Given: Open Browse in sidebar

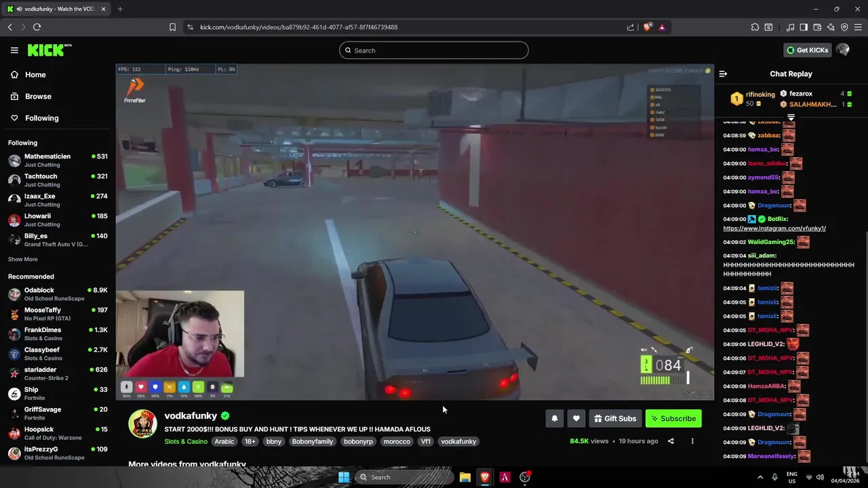Looking at the screenshot, I should pyautogui.click(x=31, y=96).
